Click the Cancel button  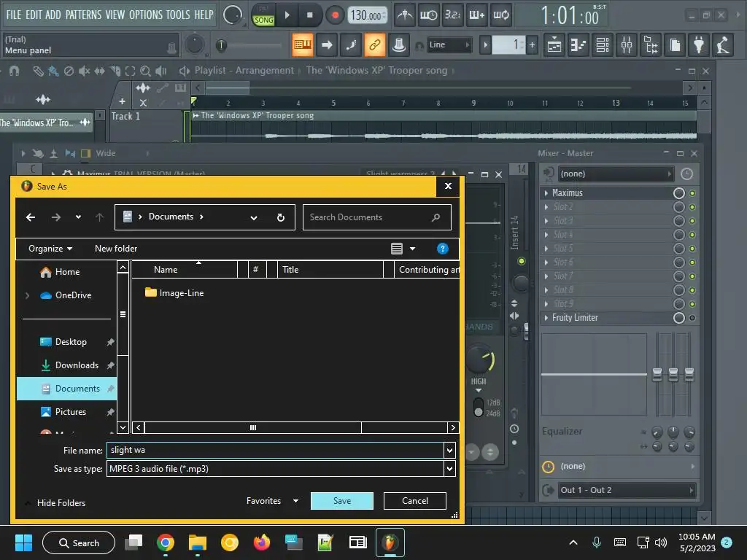[x=414, y=501]
